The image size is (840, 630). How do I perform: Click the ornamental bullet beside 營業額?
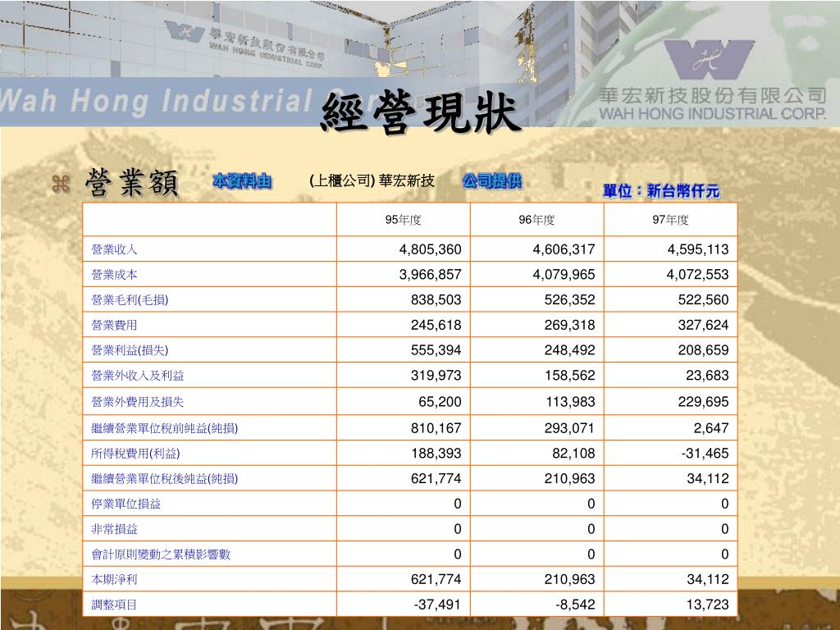(x=61, y=184)
